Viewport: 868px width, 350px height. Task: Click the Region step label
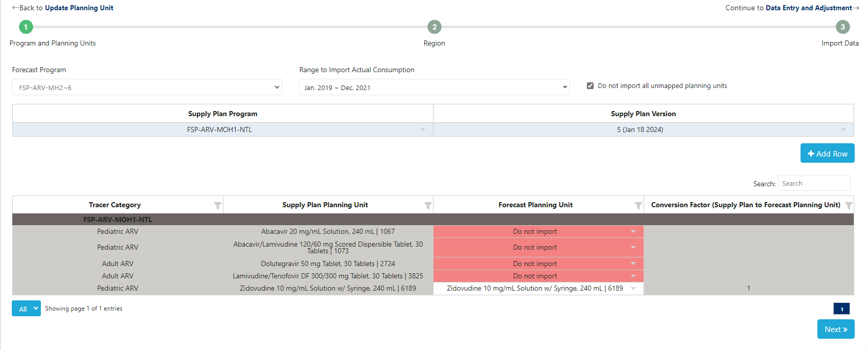point(435,43)
